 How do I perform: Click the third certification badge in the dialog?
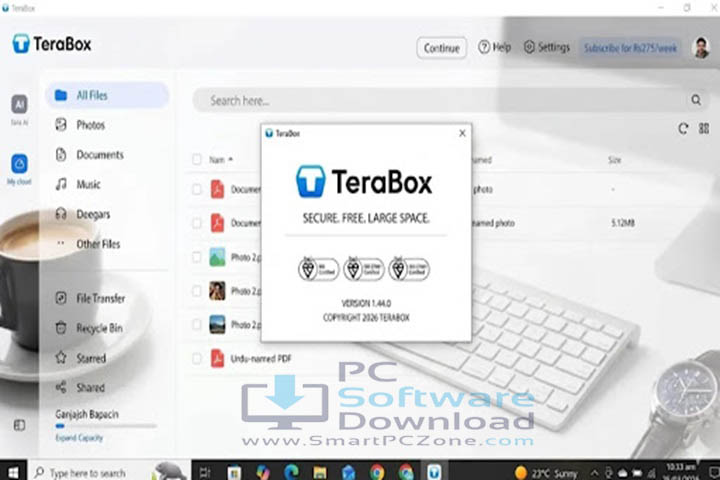click(x=409, y=269)
